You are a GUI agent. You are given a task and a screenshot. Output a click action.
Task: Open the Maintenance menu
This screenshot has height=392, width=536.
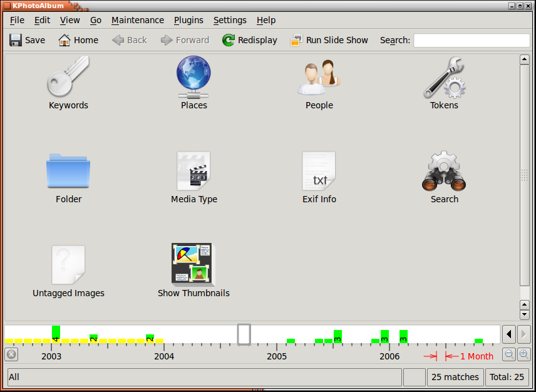(x=137, y=20)
